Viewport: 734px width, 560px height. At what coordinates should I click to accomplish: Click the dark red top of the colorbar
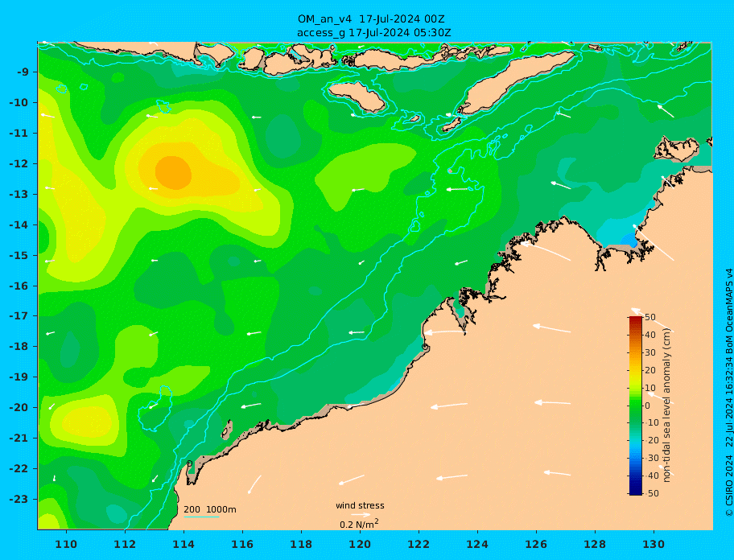click(x=635, y=319)
